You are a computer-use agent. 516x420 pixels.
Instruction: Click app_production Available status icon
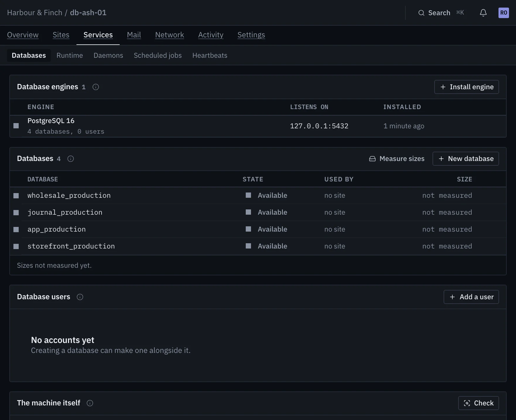click(x=248, y=229)
